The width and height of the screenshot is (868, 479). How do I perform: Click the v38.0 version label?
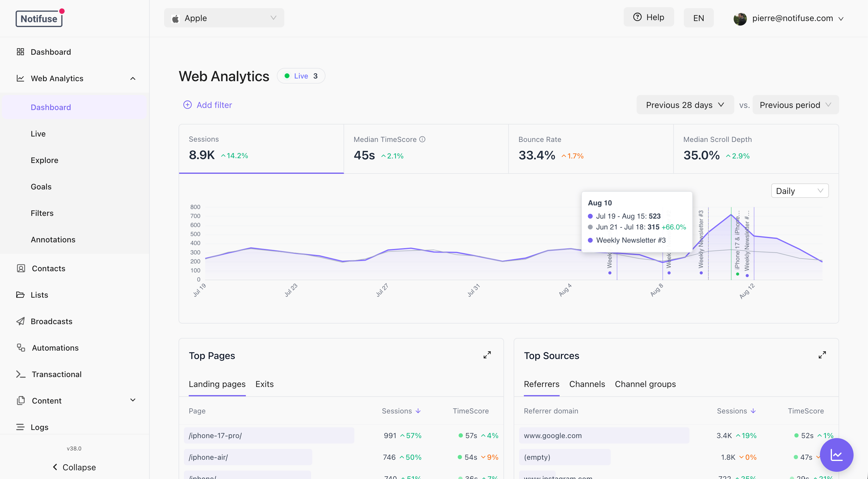tap(74, 448)
